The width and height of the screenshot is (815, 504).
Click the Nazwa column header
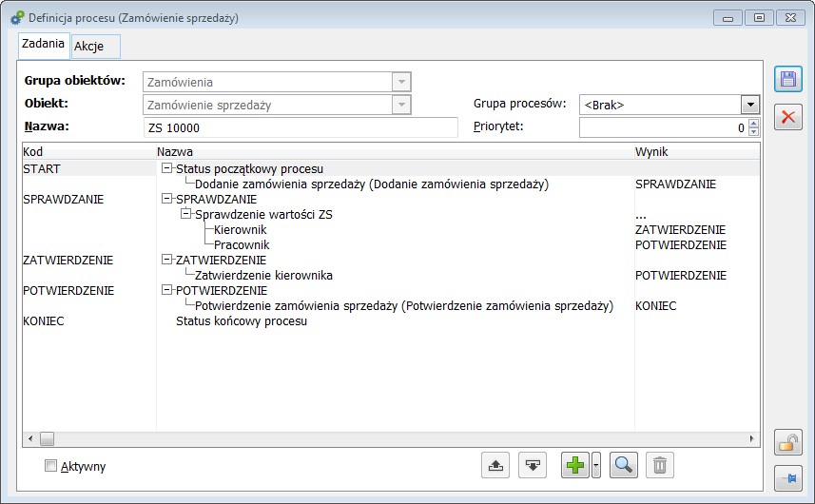[x=395, y=152]
